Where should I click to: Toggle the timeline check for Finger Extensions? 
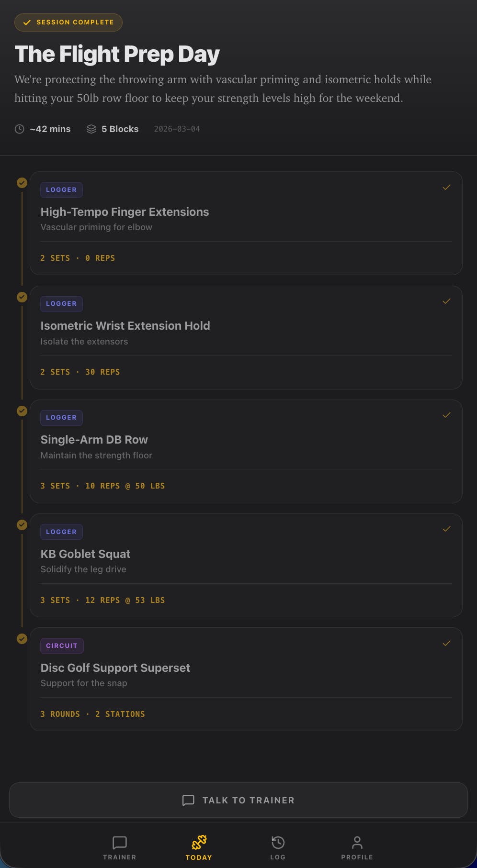[x=22, y=183]
